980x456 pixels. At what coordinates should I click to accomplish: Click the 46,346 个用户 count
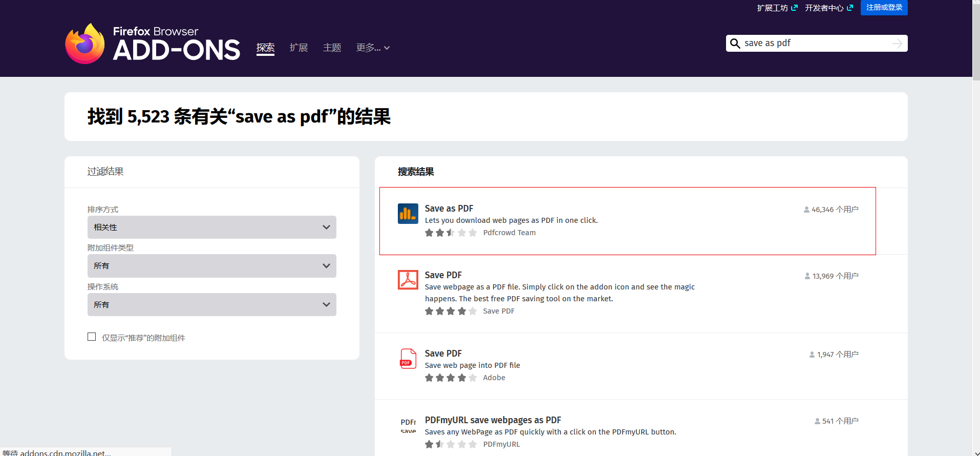[x=835, y=210]
